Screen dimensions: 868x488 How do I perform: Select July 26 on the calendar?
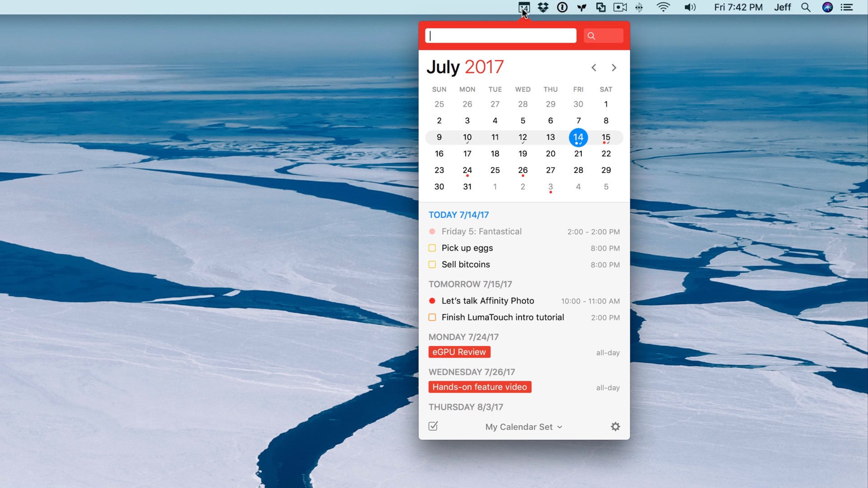[522, 170]
